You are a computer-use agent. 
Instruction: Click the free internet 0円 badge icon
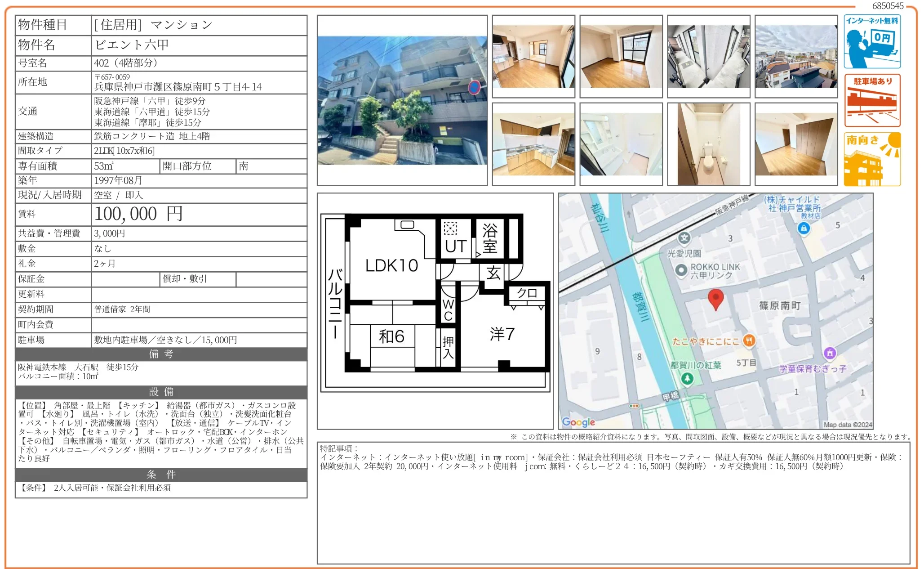pyautogui.click(x=872, y=41)
